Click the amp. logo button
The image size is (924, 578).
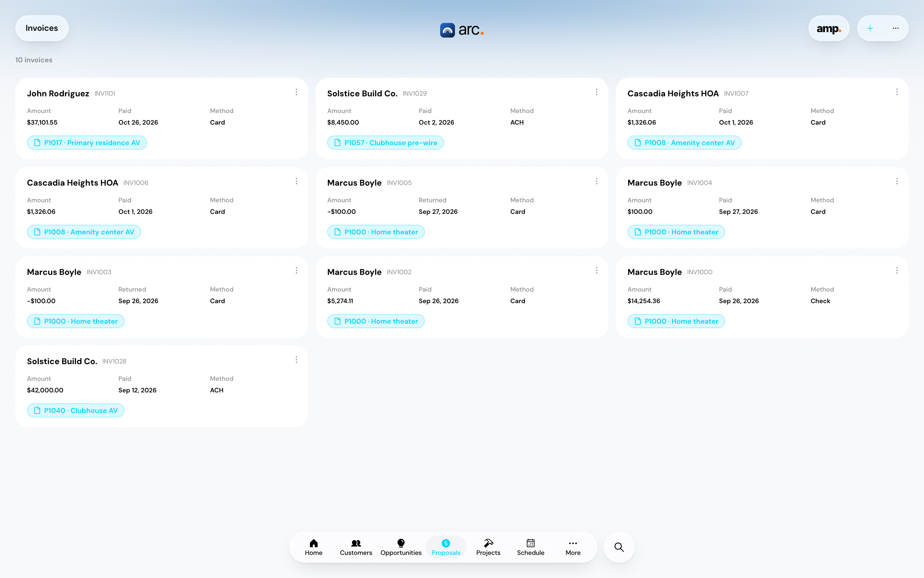828,28
